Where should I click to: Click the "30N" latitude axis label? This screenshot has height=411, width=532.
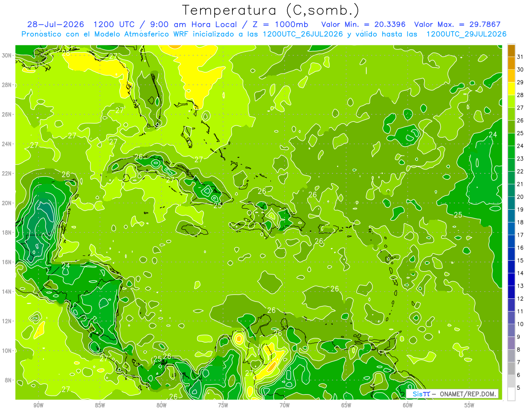click(8, 55)
